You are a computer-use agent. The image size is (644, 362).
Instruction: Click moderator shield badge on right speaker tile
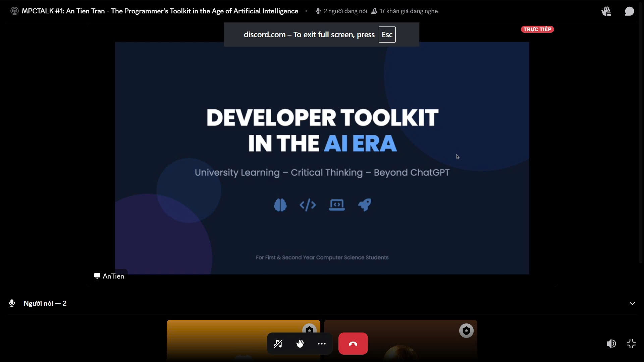click(466, 331)
